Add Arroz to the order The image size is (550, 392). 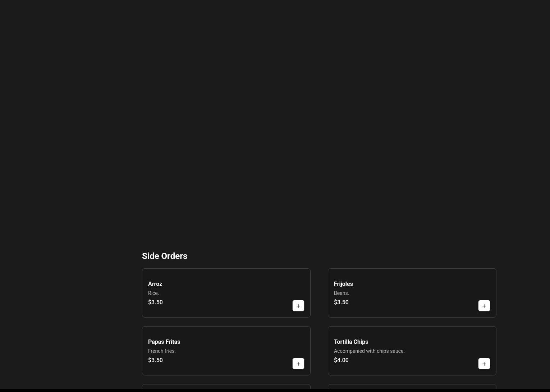[298, 306]
